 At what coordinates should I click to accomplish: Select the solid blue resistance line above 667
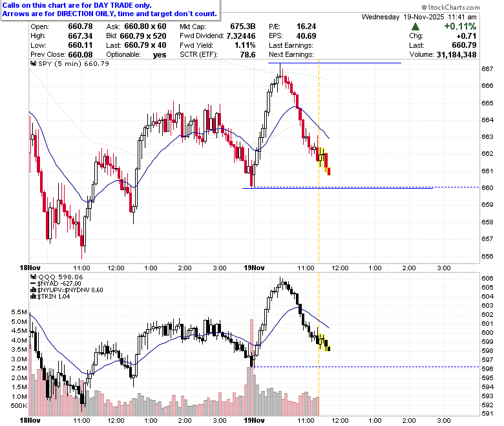click(335, 63)
